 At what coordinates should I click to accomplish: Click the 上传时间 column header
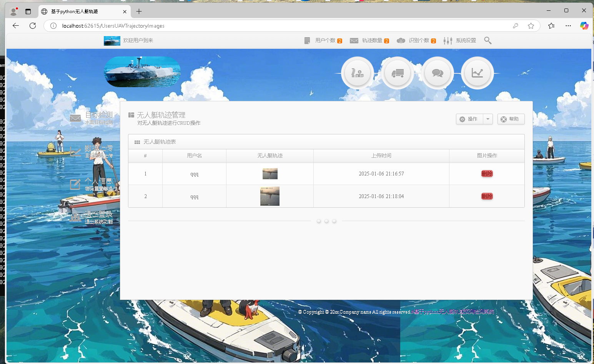381,156
